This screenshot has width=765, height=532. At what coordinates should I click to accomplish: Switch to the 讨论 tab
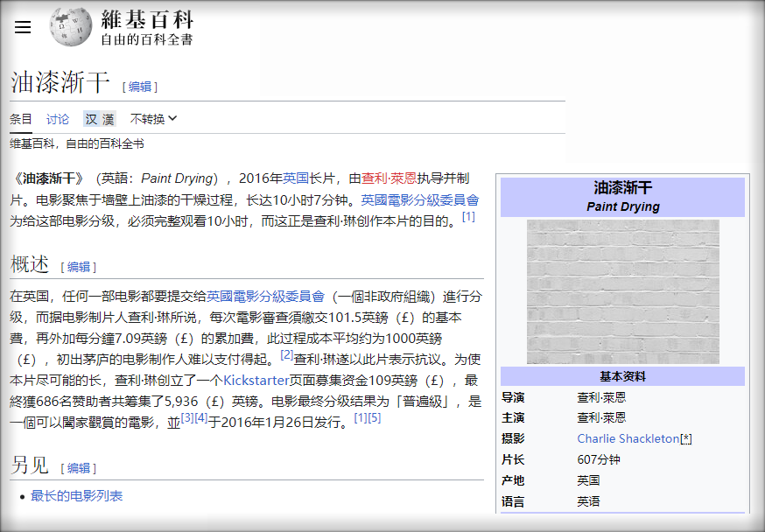[58, 119]
